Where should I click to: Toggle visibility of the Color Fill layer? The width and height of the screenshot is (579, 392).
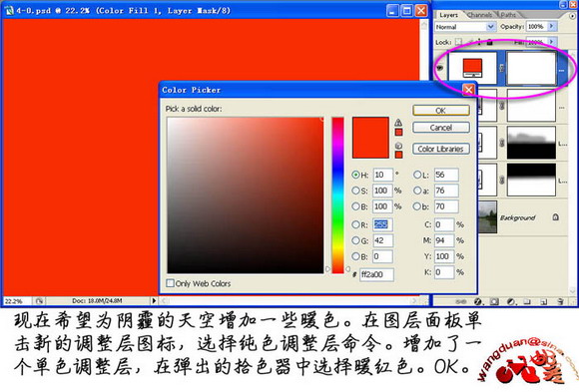coord(440,68)
